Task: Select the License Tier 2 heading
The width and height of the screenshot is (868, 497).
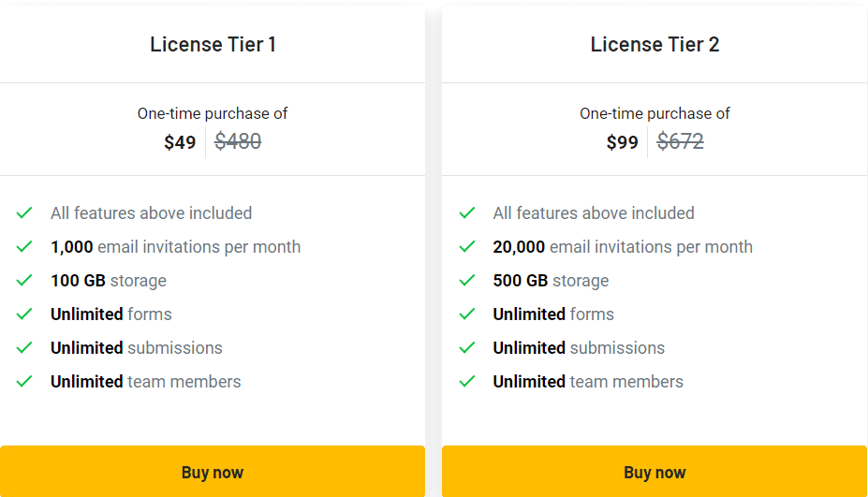Action: click(x=655, y=44)
